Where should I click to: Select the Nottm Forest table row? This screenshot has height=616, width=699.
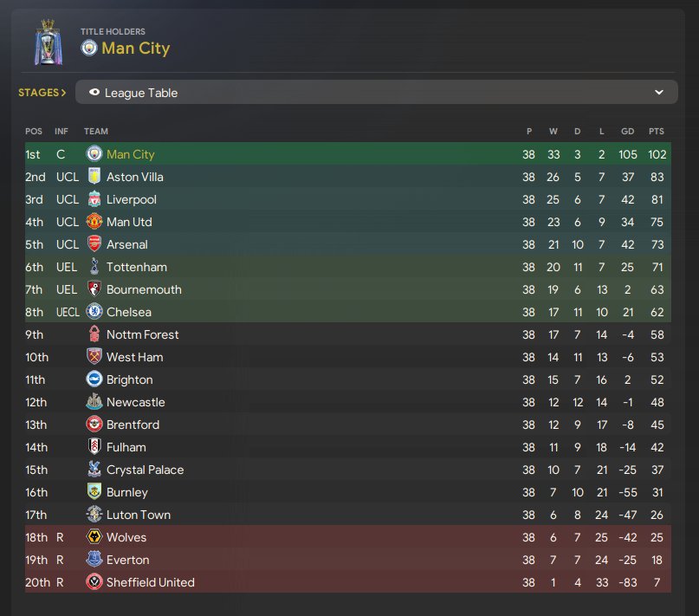click(x=346, y=334)
